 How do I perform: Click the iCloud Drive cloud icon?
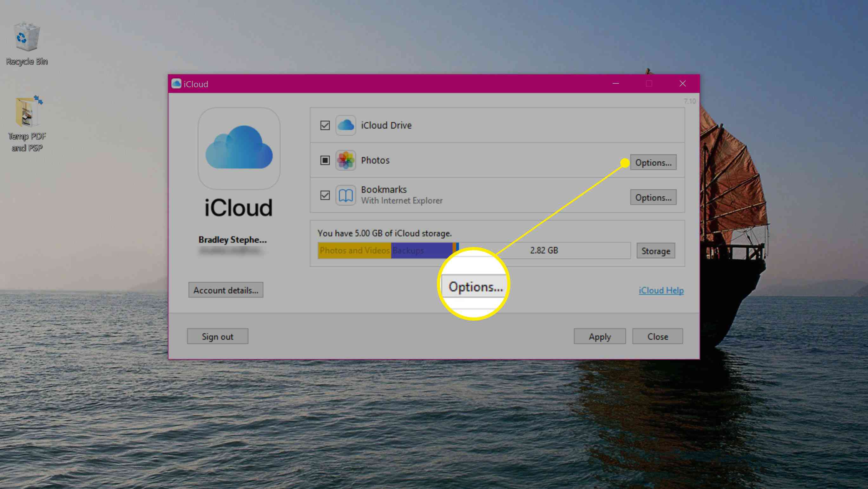pos(345,125)
